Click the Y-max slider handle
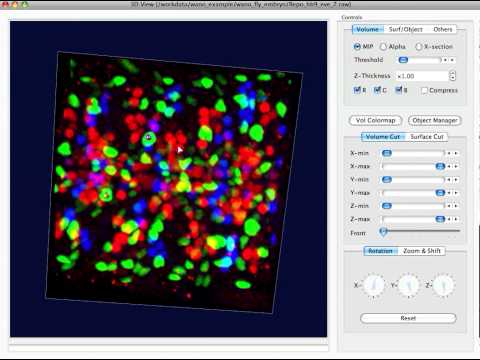 (440, 193)
